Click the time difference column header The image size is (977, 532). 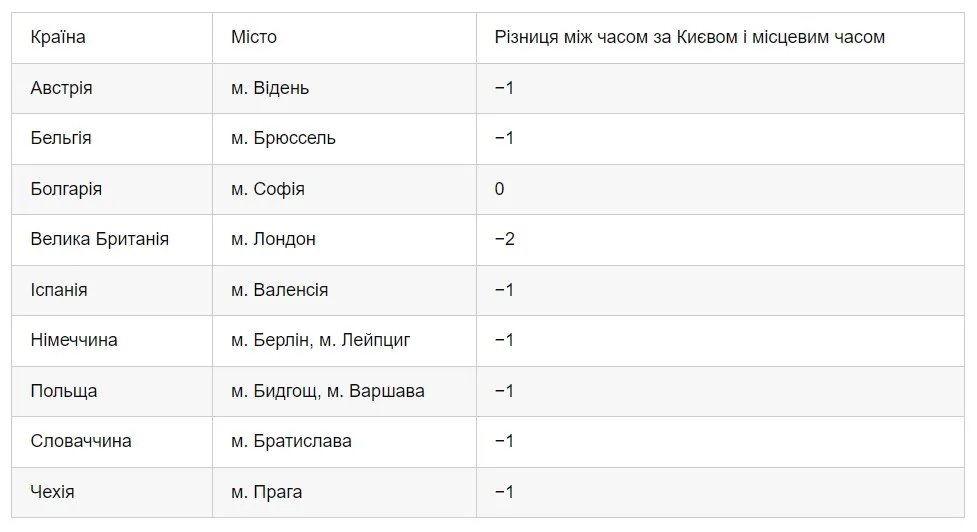690,38
